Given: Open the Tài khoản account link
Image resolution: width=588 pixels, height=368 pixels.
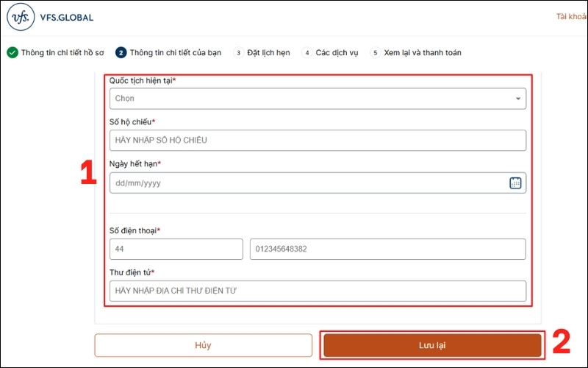Looking at the screenshot, I should coord(571,16).
